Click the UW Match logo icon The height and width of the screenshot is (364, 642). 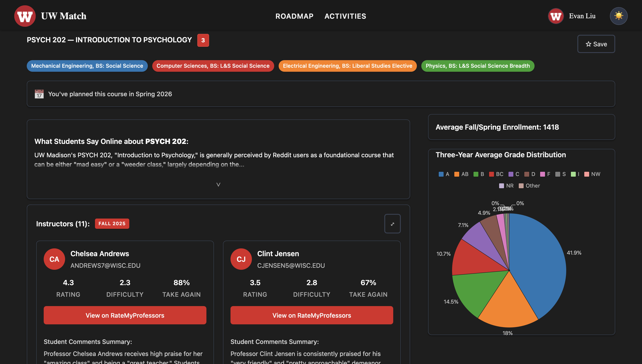point(25,16)
